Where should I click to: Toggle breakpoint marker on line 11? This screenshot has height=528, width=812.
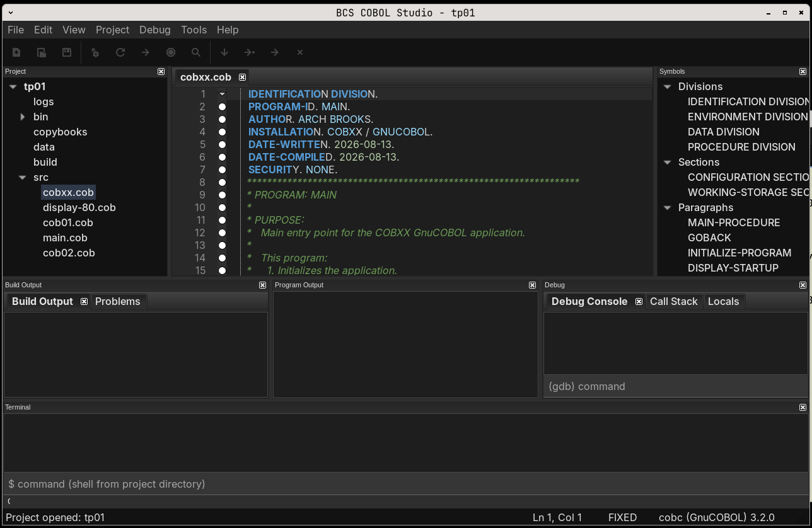point(222,221)
